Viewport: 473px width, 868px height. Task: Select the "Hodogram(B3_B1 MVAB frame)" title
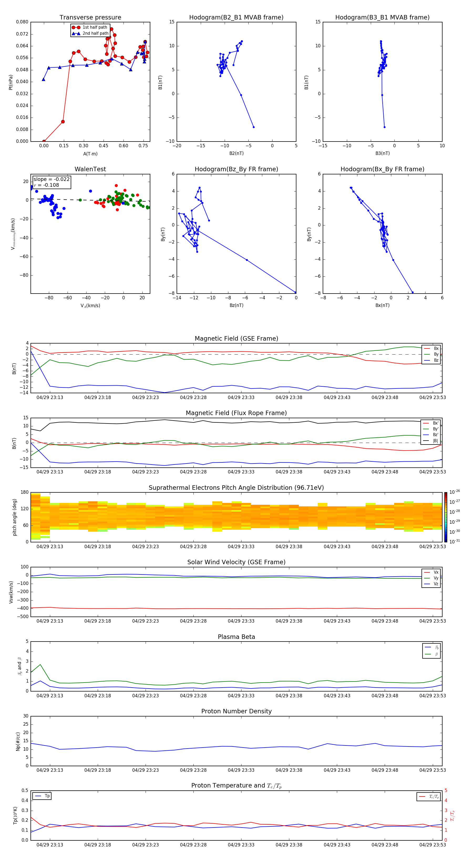coord(382,18)
